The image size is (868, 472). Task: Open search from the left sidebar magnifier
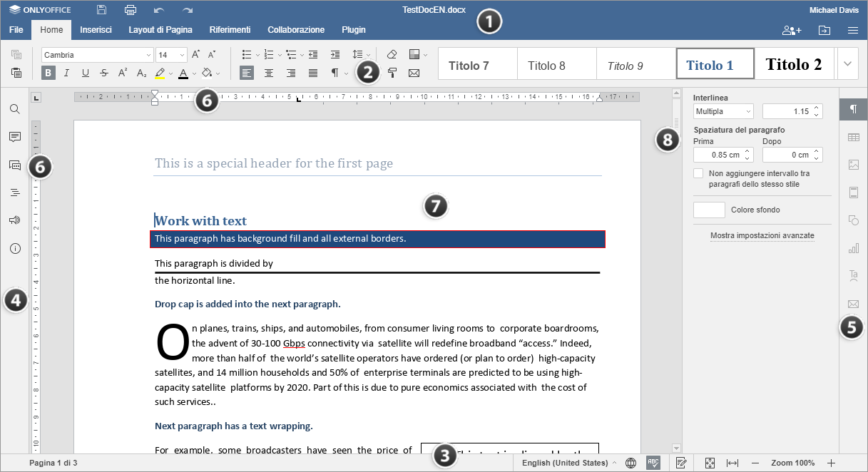point(15,109)
